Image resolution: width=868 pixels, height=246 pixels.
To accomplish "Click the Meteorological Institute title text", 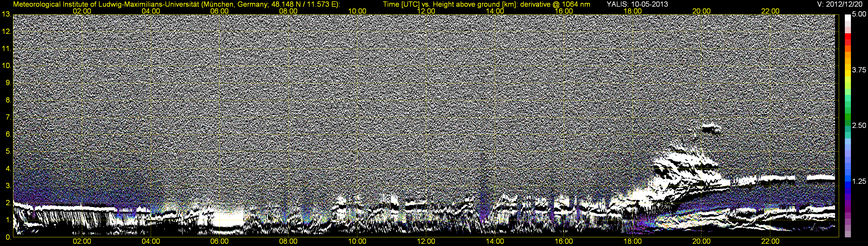I will pos(176,4).
